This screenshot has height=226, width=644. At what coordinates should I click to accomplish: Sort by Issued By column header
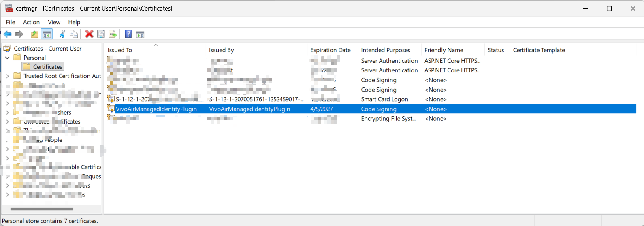coord(221,50)
